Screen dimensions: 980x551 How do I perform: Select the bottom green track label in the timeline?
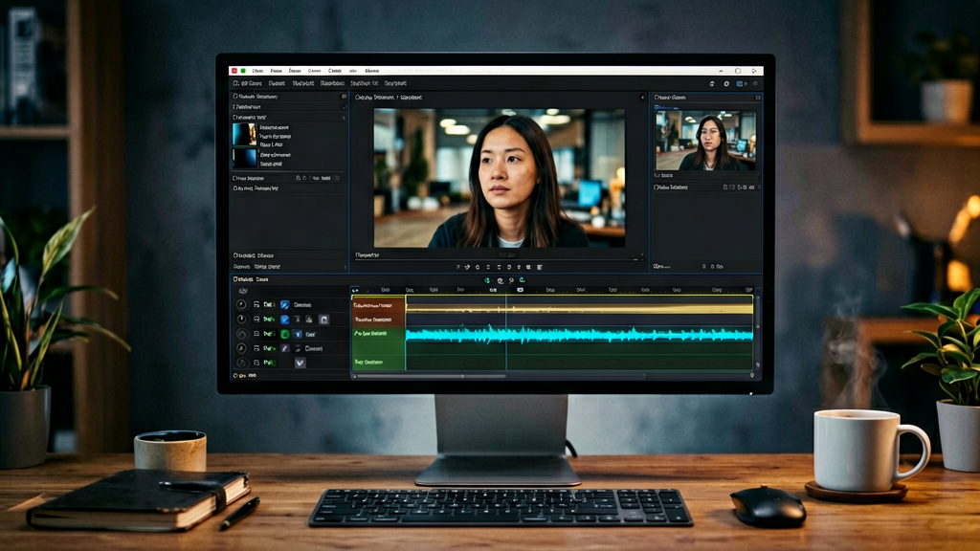coord(379,363)
